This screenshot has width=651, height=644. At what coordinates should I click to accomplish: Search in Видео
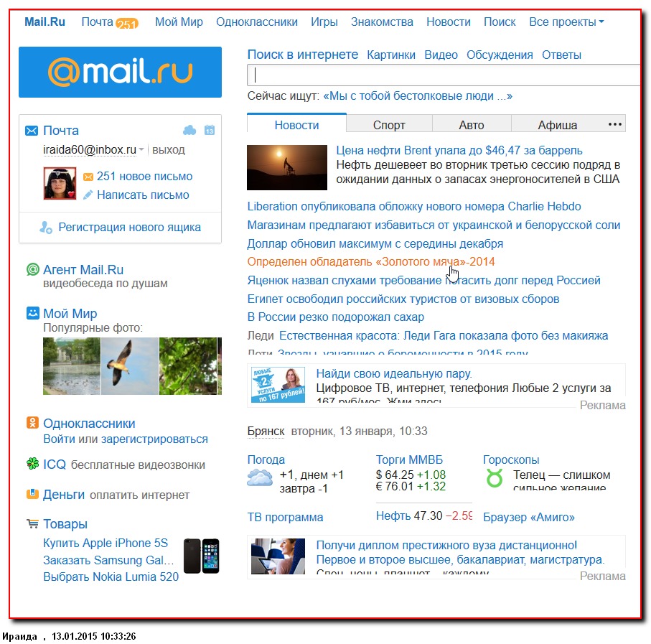point(441,55)
